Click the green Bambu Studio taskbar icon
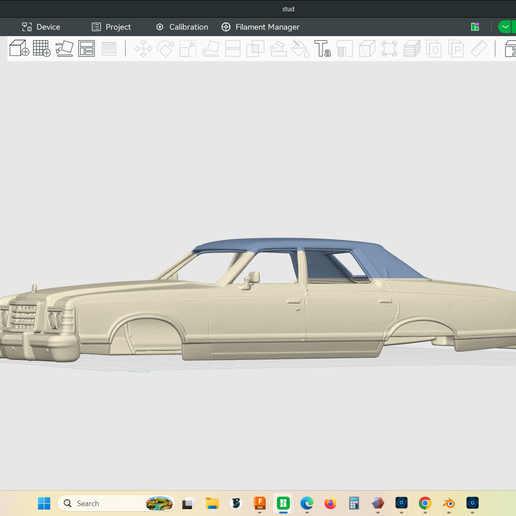This screenshot has height=516, width=516. pos(283,503)
